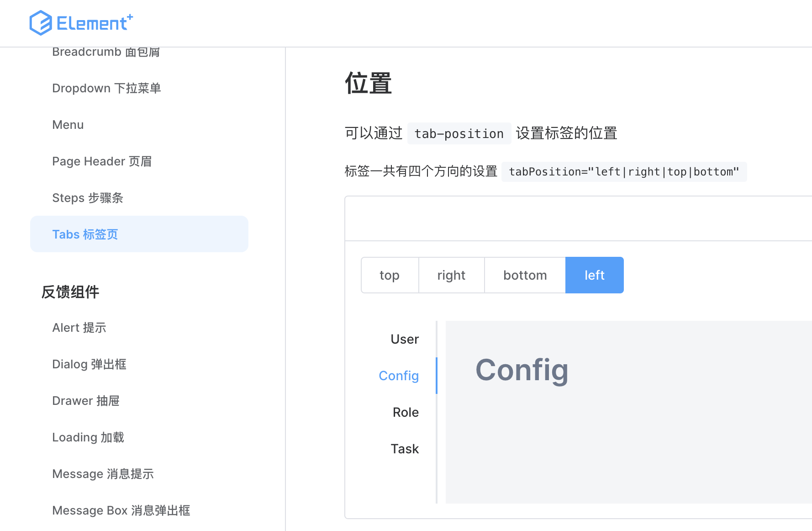
Task: Open the Dialog component docs
Action: [89, 364]
